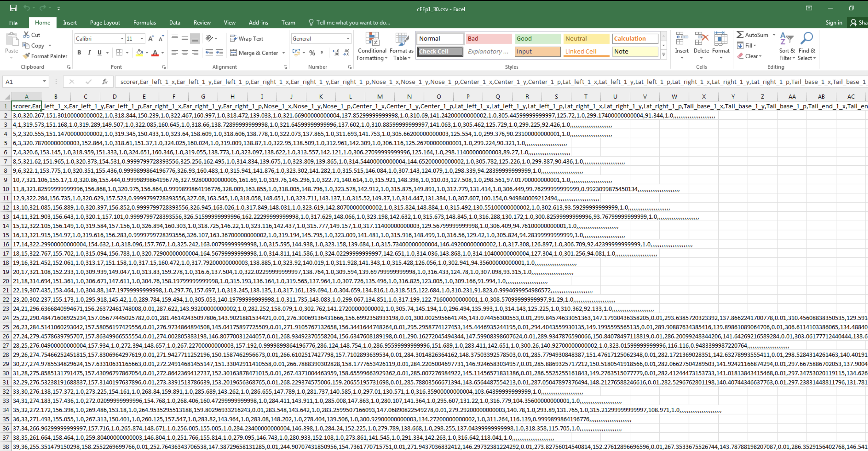Open the Data ribbon tab

(x=175, y=22)
